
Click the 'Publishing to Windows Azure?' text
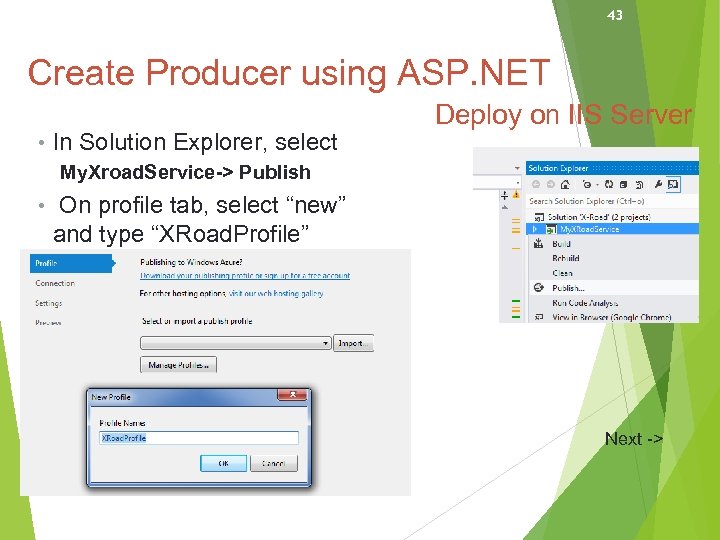coord(191,262)
